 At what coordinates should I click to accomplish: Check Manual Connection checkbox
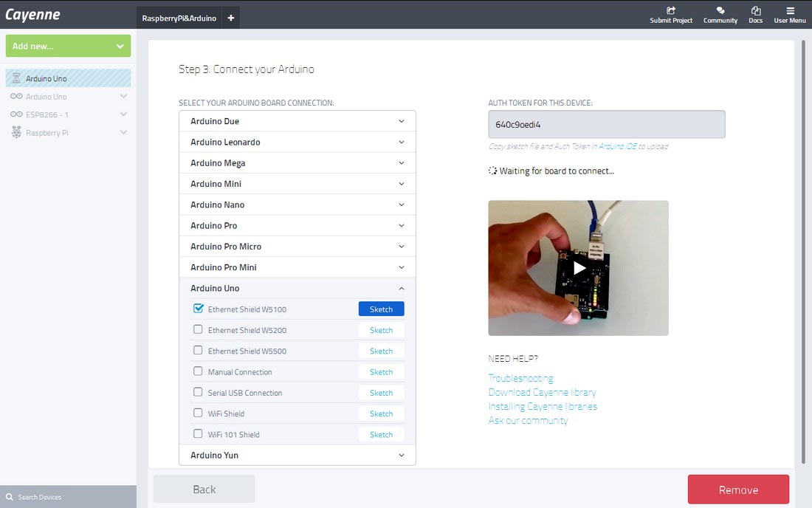point(198,371)
